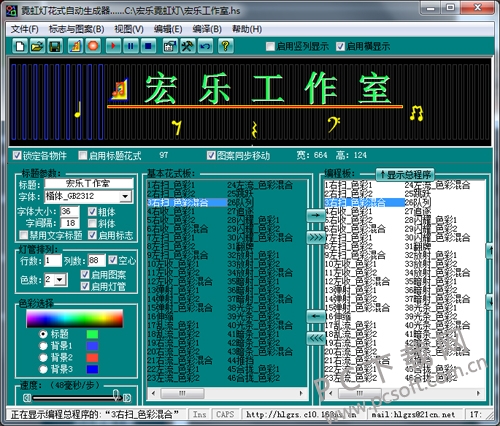Image resolution: width=500 pixels, height=426 pixels.
Task: Stop the animation with the stop icon
Action: (148, 46)
